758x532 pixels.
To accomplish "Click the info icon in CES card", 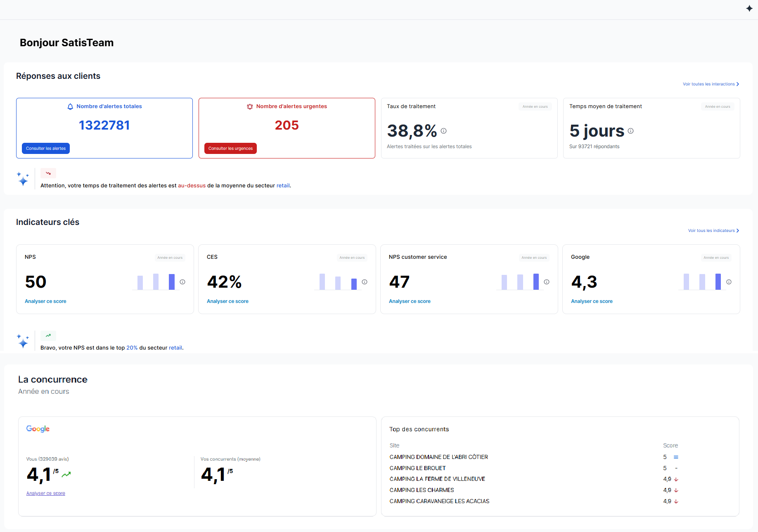I will click(x=365, y=282).
